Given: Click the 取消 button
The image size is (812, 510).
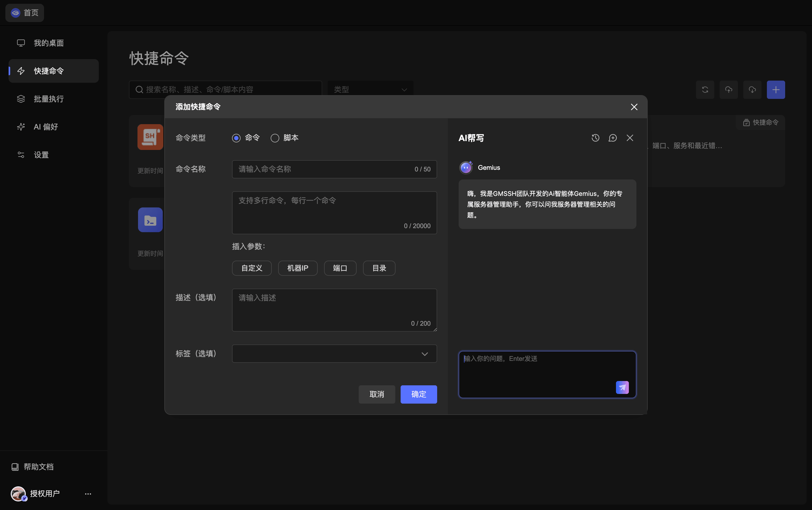Looking at the screenshot, I should 377,394.
